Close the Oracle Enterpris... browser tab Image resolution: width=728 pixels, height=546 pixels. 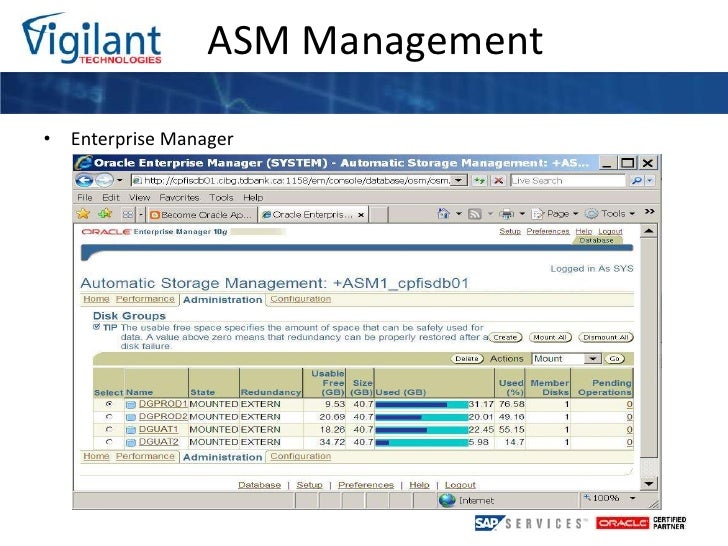click(x=361, y=215)
